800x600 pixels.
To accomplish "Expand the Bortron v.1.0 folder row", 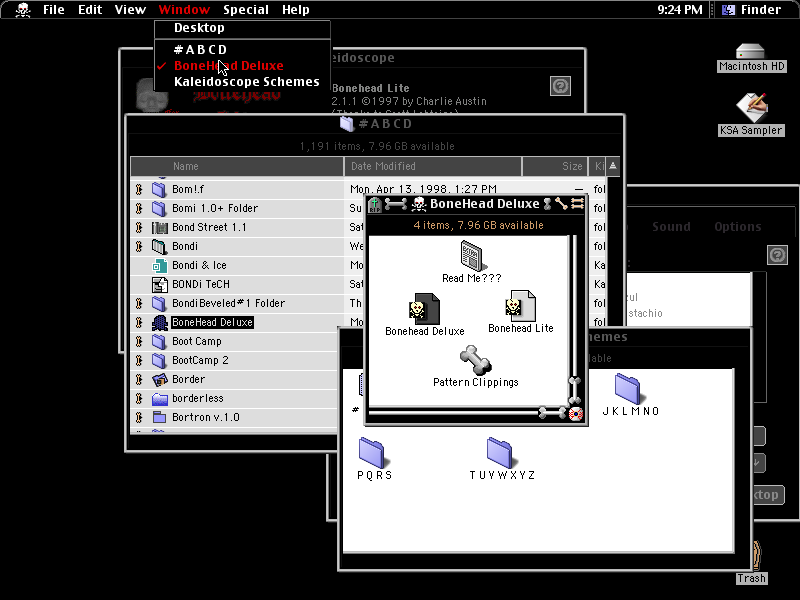I will pyautogui.click(x=139, y=417).
